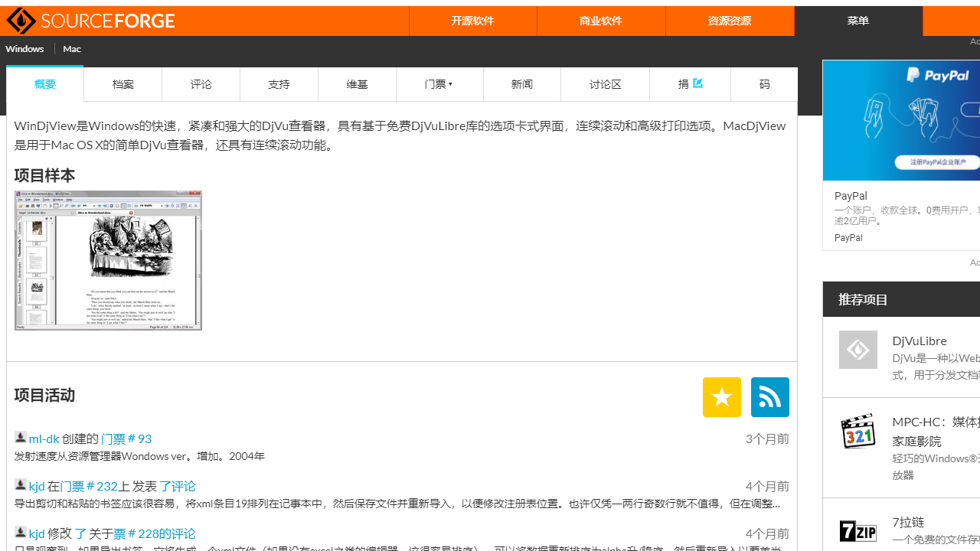
Task: Switch to the 讨论区 tab
Action: pyautogui.click(x=604, y=84)
